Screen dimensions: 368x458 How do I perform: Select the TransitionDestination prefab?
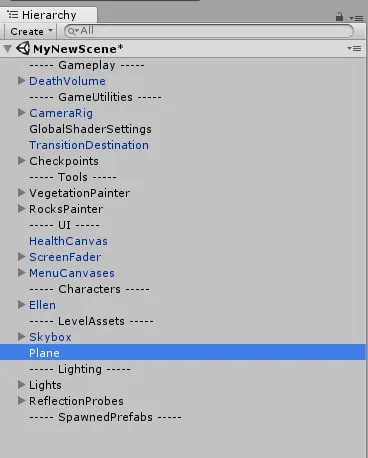89,145
